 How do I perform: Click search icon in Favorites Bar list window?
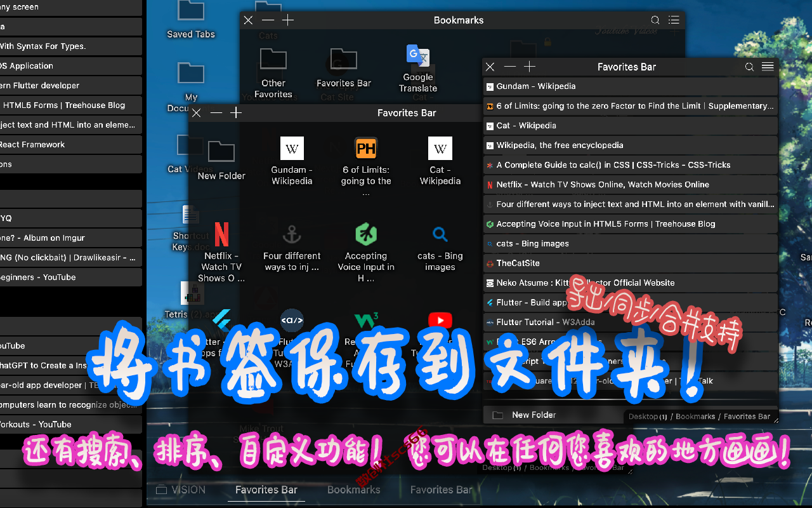[749, 67]
